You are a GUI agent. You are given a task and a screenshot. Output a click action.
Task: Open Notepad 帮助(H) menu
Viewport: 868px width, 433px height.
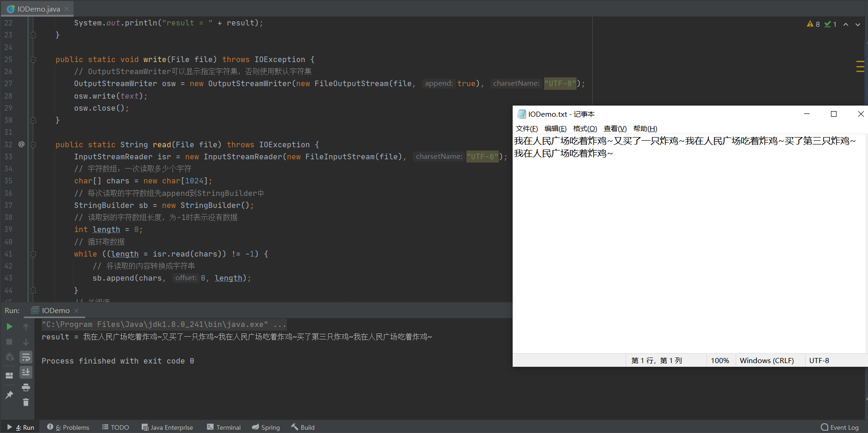pos(645,129)
